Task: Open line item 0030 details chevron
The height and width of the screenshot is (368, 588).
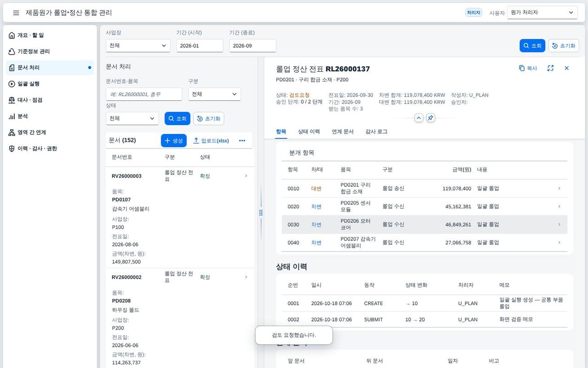Action: pyautogui.click(x=559, y=224)
